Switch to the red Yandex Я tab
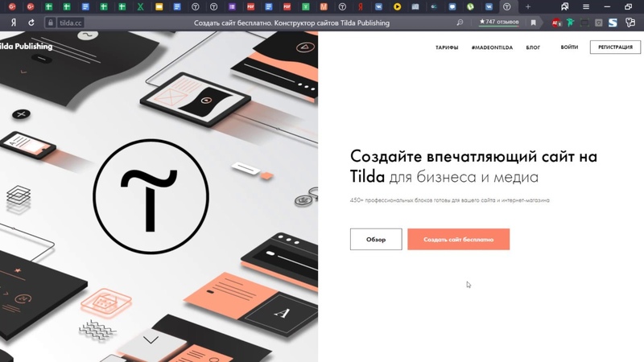 click(360, 6)
